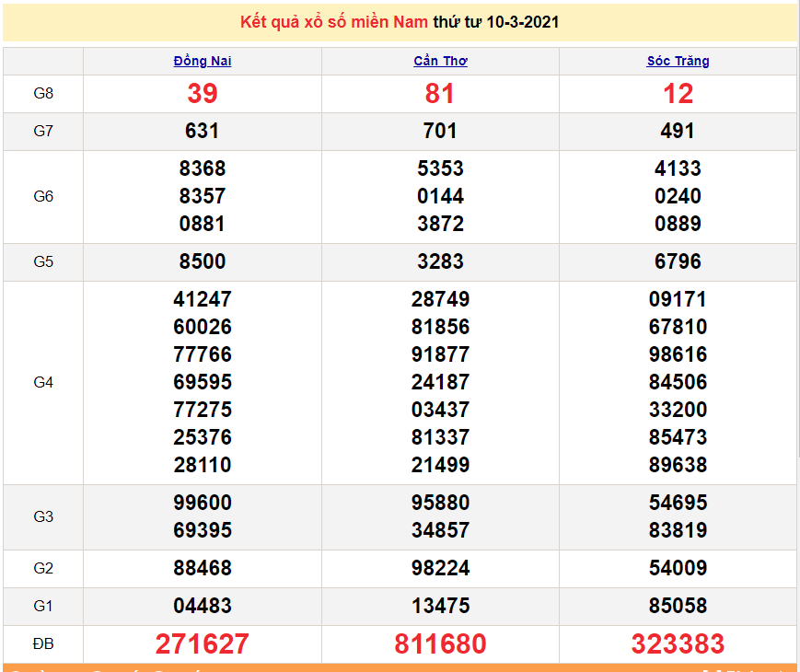Click G1 result 04483 for Đồng Nai
The height and width of the screenshot is (672, 800).
[202, 607]
